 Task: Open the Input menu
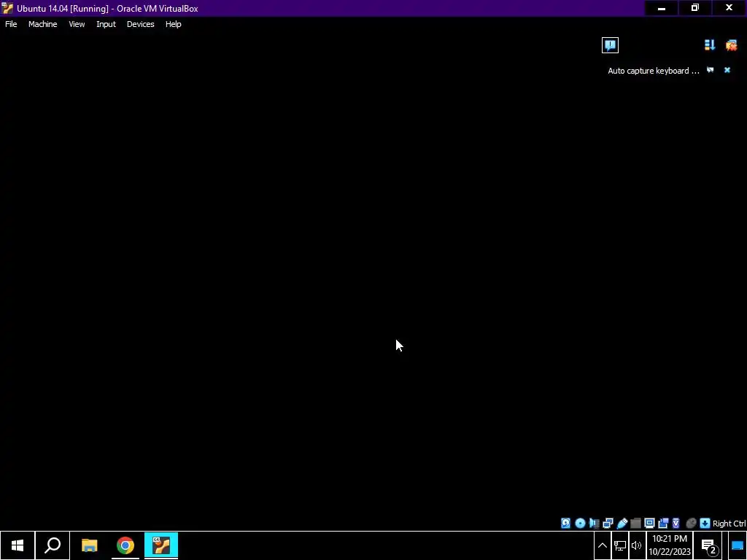click(106, 24)
